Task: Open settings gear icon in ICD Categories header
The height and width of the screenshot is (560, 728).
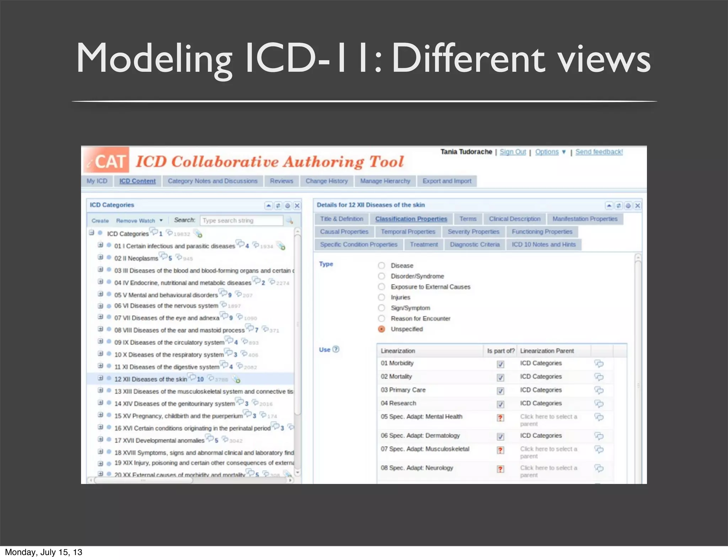Action: click(288, 205)
